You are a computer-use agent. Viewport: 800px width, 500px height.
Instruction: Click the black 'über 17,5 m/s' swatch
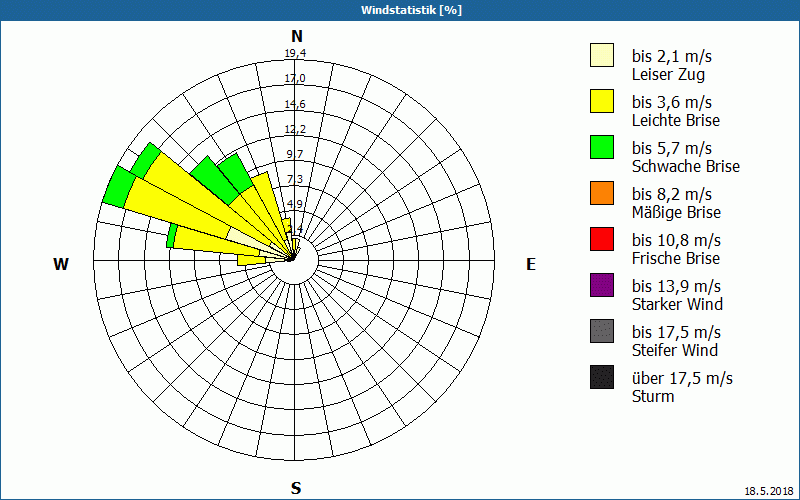click(x=602, y=377)
